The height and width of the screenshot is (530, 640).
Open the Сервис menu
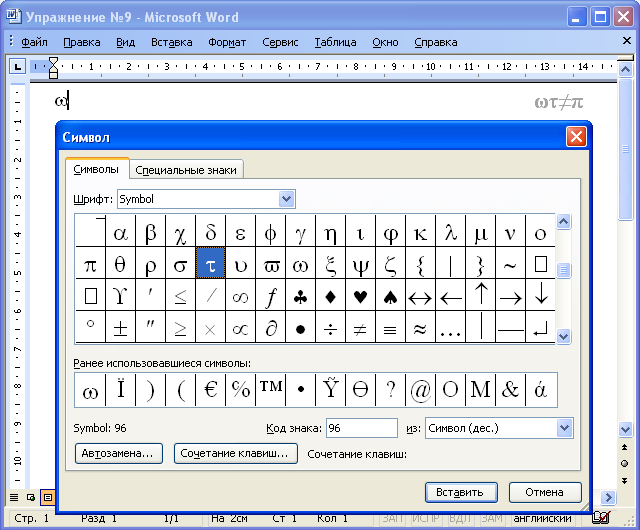[x=280, y=42]
